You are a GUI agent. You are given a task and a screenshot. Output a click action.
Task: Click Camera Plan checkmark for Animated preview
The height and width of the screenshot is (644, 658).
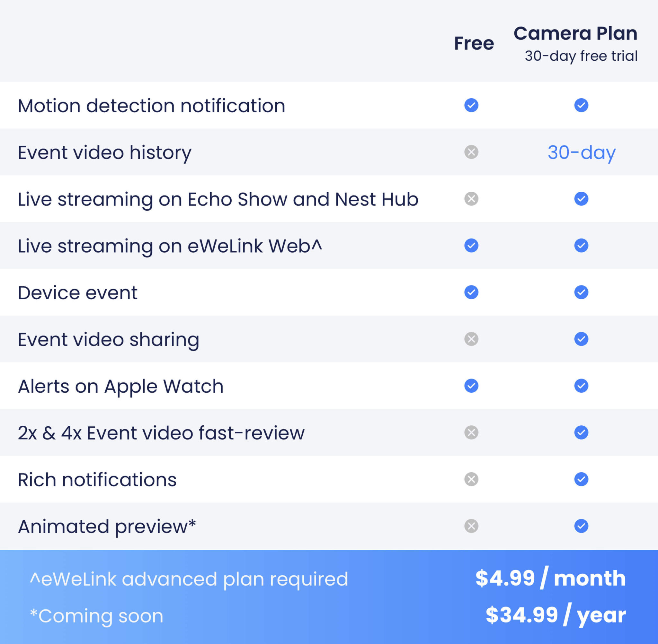coord(581,526)
